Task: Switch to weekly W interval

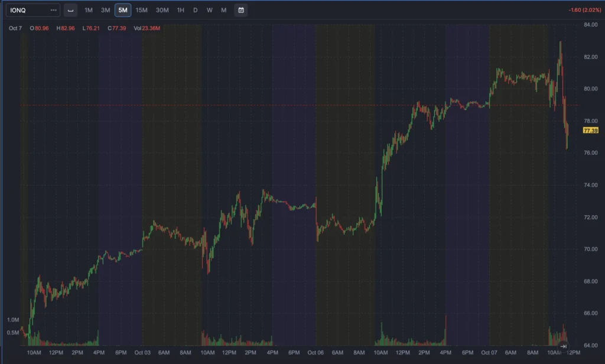Action: point(209,10)
